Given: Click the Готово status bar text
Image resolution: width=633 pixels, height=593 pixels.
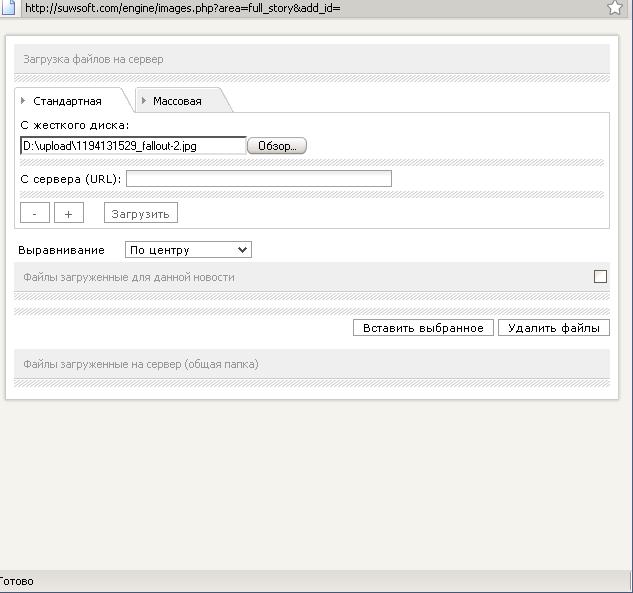Looking at the screenshot, I should pyautogui.click(x=17, y=581).
